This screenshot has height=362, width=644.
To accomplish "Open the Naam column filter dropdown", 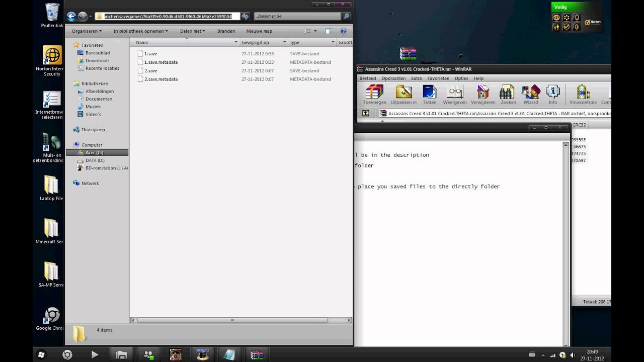I will click(237, 43).
